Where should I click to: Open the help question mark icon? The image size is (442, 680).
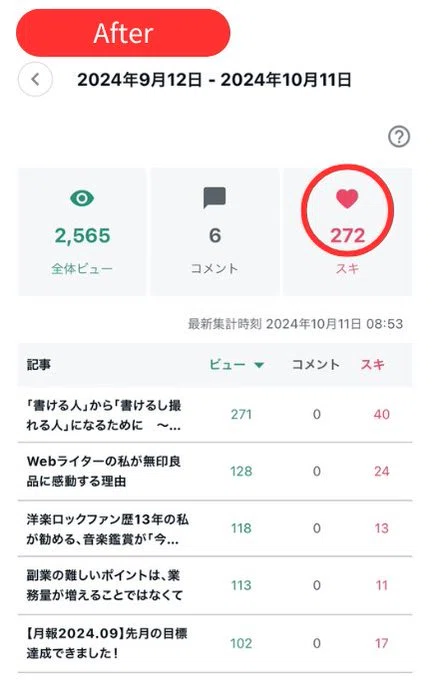(399, 137)
